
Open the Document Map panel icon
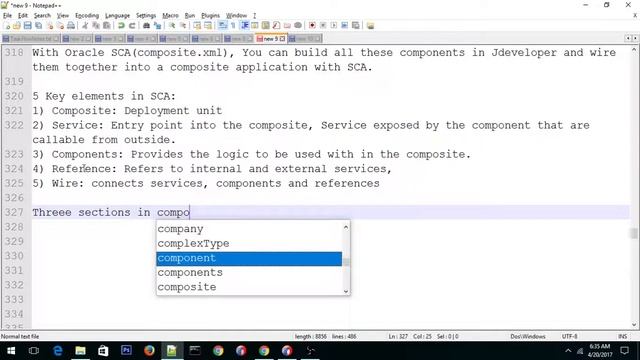coord(265,26)
